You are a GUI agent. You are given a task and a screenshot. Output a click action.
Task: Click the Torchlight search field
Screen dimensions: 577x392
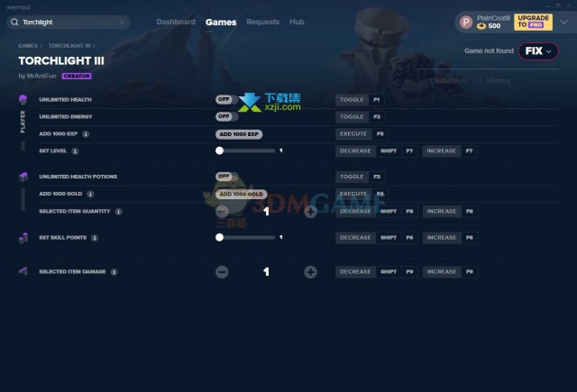(x=69, y=22)
